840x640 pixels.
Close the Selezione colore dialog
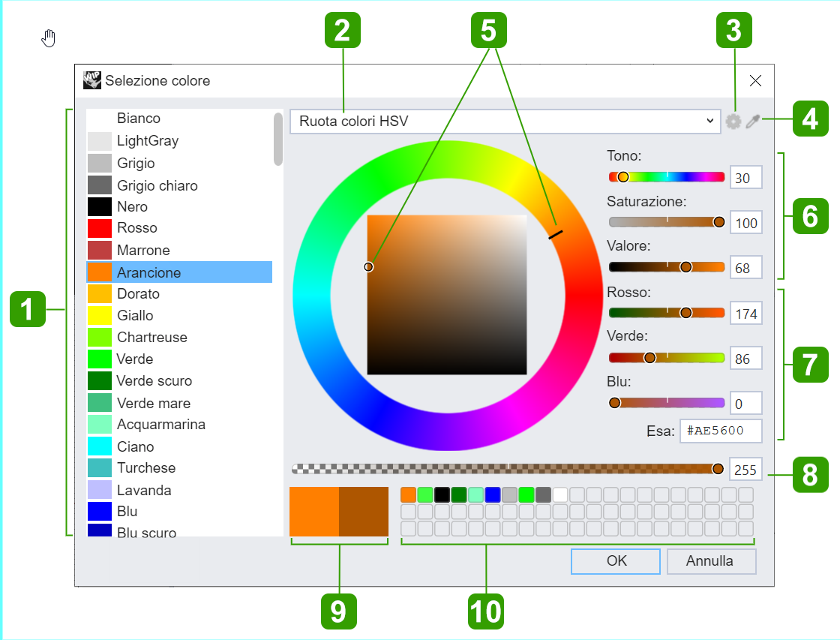pos(755,81)
